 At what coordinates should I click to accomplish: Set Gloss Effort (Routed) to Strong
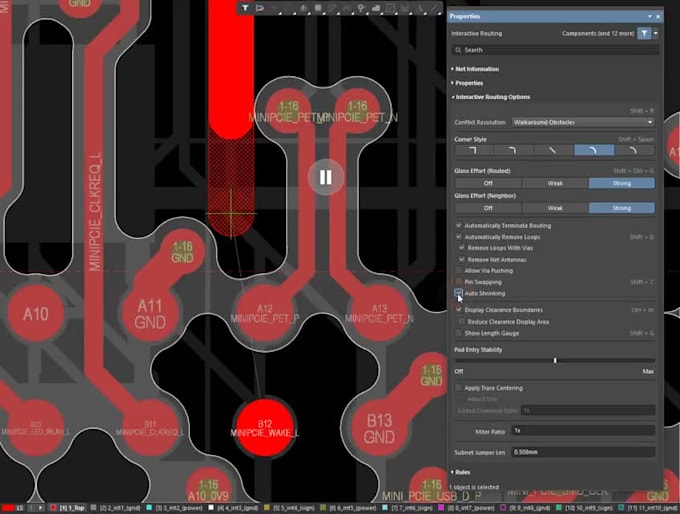click(622, 183)
